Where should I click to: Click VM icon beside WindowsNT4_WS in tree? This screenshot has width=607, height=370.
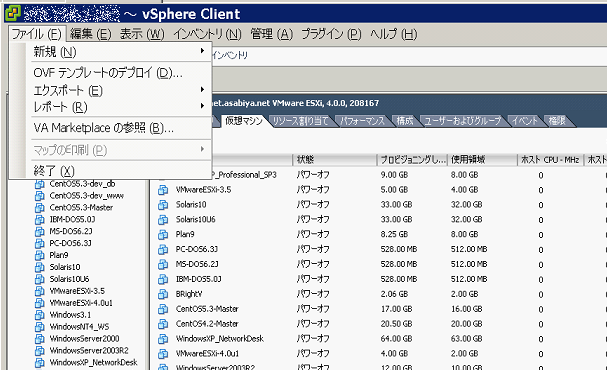coord(39,327)
